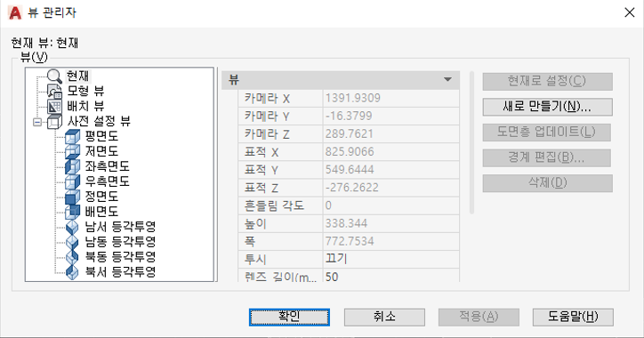Select the 현재 magnifier icon in view tree
This screenshot has width=644, height=338.
tap(53, 76)
